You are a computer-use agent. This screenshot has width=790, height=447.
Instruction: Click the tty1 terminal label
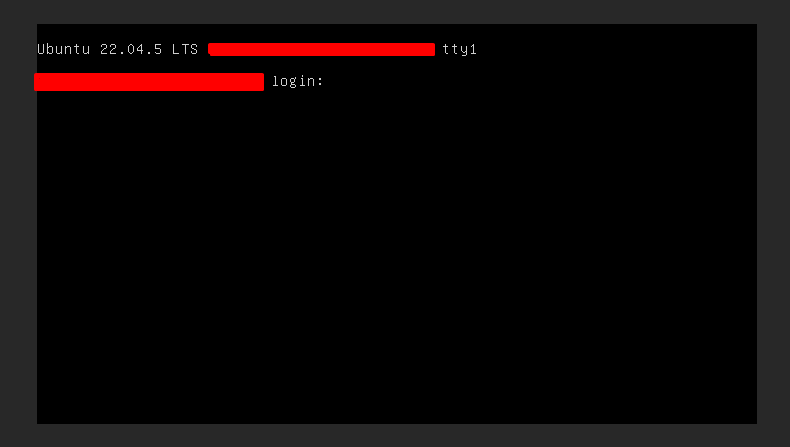click(459, 49)
